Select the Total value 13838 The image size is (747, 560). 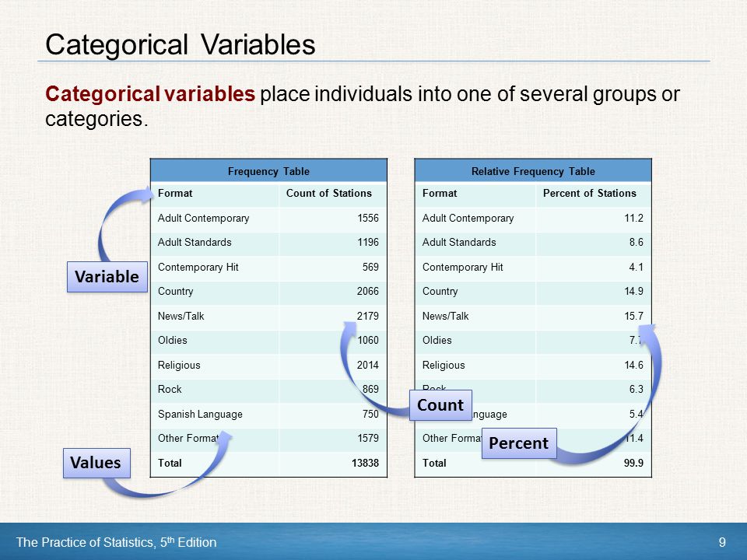coord(365,463)
